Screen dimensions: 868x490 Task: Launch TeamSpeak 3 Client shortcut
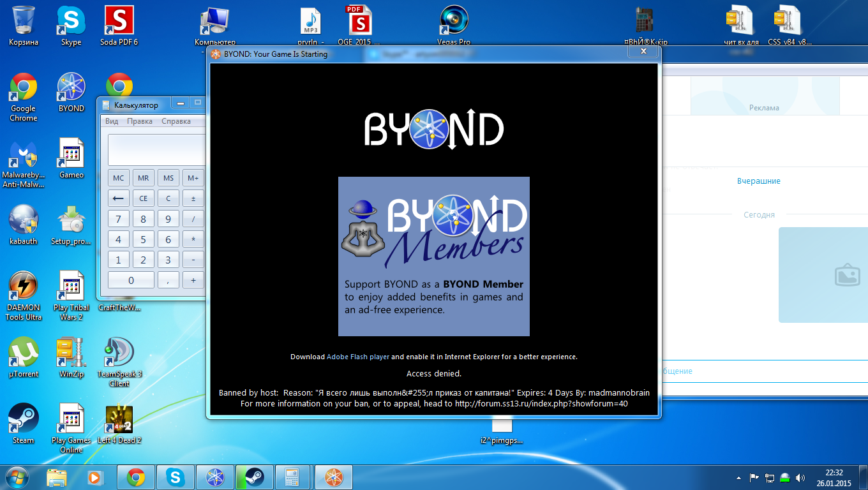tap(119, 362)
